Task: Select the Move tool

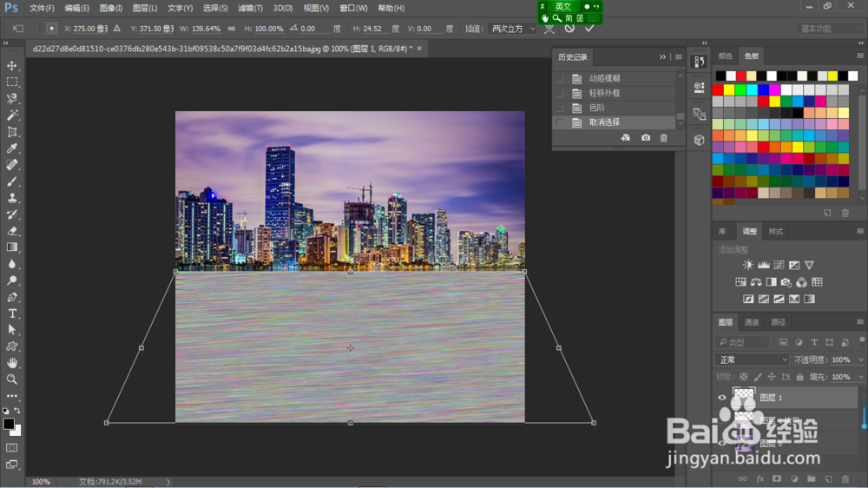Action: pos(11,65)
